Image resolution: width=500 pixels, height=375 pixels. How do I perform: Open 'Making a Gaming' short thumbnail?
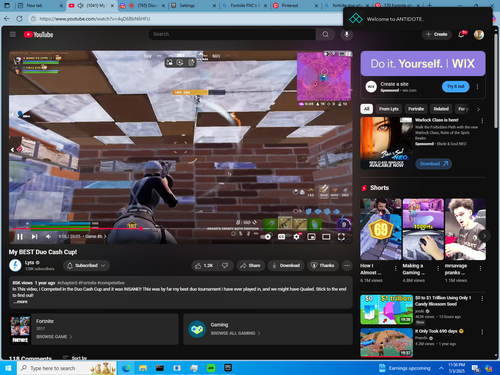(423, 229)
